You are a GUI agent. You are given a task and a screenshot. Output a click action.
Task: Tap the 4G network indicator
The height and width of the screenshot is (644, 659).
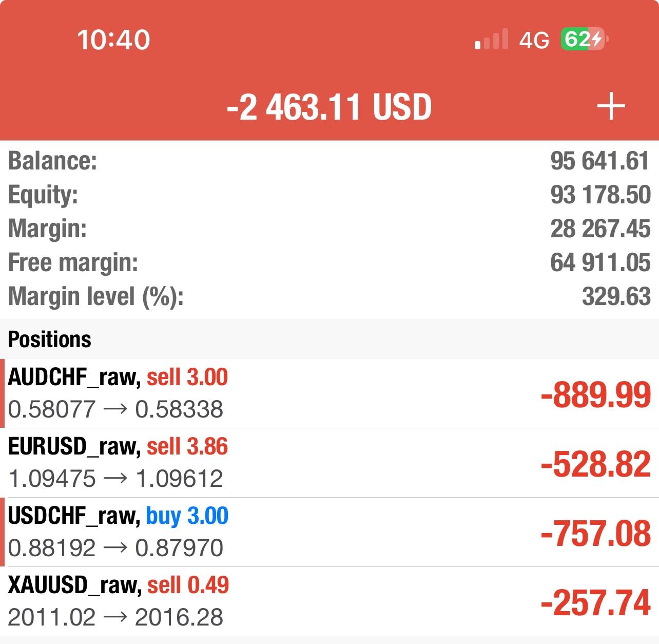[534, 40]
